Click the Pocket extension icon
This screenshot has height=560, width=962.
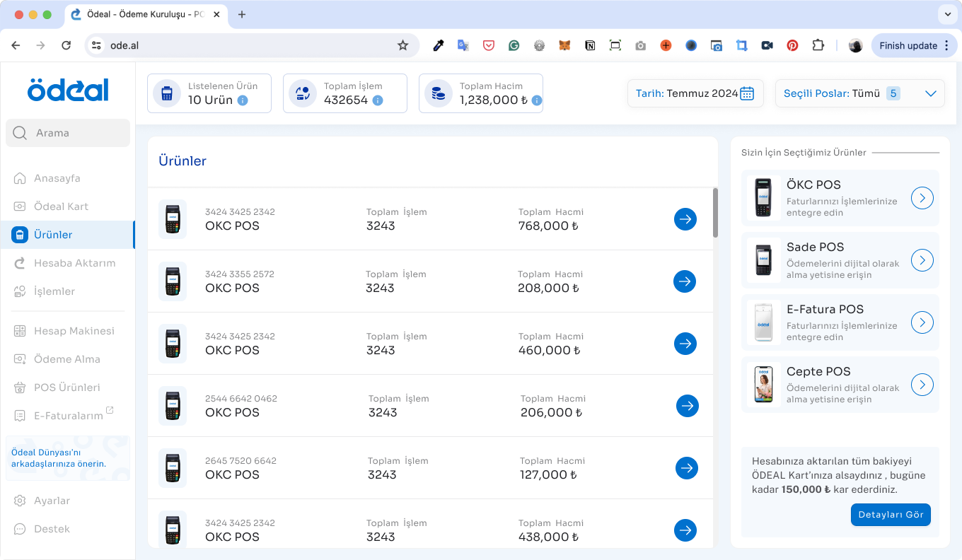point(488,45)
